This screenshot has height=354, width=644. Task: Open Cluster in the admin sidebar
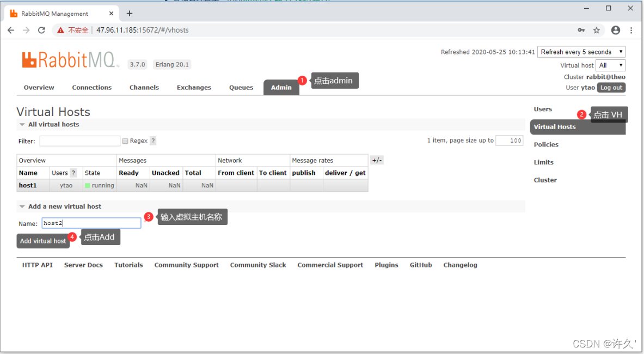(x=545, y=180)
